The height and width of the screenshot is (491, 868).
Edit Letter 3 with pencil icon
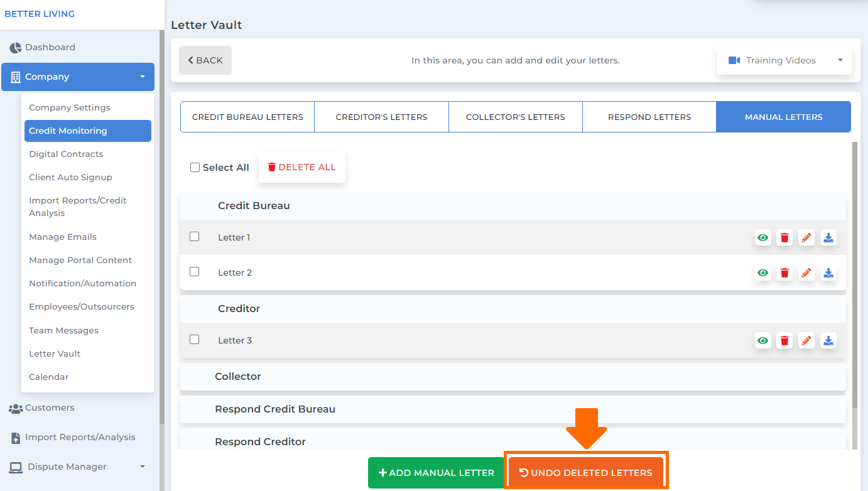[806, 341]
